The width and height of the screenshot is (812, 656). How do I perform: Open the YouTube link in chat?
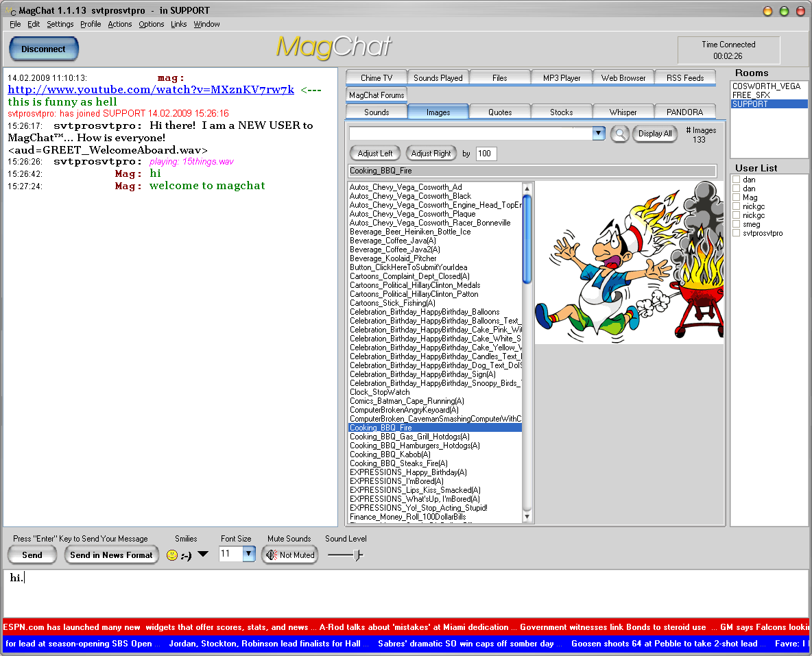(x=151, y=90)
